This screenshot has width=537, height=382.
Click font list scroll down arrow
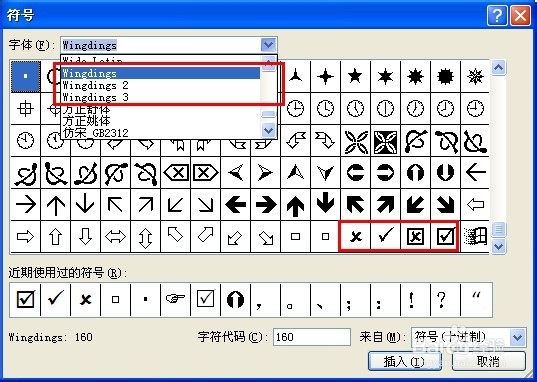tap(268, 131)
